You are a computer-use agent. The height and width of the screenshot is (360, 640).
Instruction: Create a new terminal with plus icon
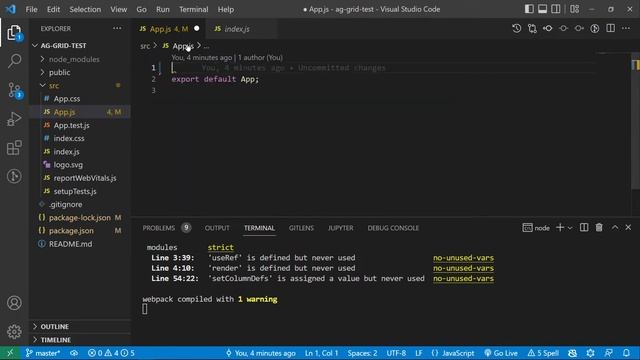pos(560,228)
